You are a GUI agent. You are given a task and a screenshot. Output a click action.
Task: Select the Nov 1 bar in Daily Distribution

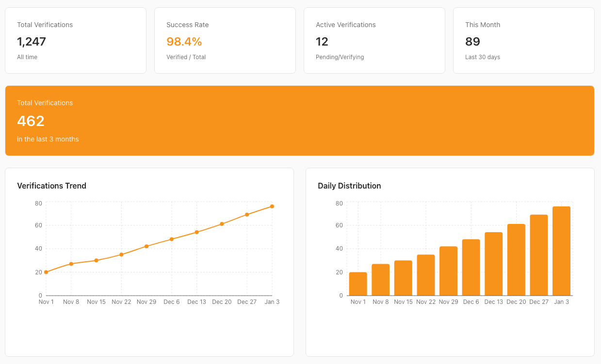tap(358, 284)
